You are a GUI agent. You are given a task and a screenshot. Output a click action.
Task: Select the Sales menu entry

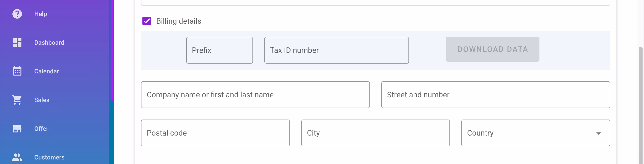(x=41, y=99)
